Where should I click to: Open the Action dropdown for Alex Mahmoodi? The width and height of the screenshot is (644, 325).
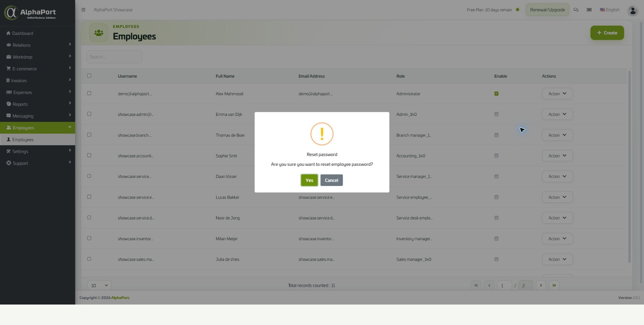tap(557, 94)
